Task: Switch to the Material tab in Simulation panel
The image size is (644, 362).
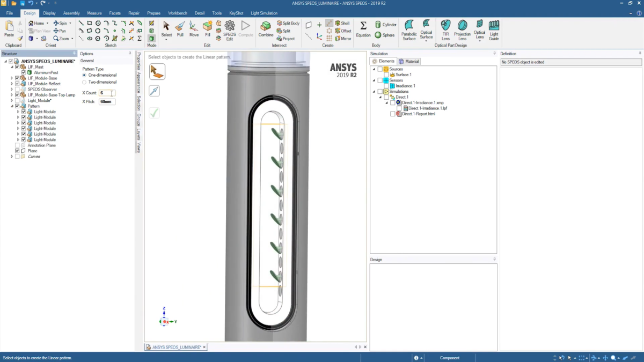Action: tap(409, 61)
